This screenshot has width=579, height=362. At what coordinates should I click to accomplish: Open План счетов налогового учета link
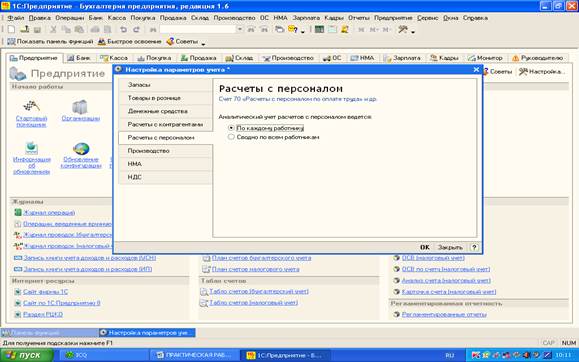pyautogui.click(x=256, y=269)
